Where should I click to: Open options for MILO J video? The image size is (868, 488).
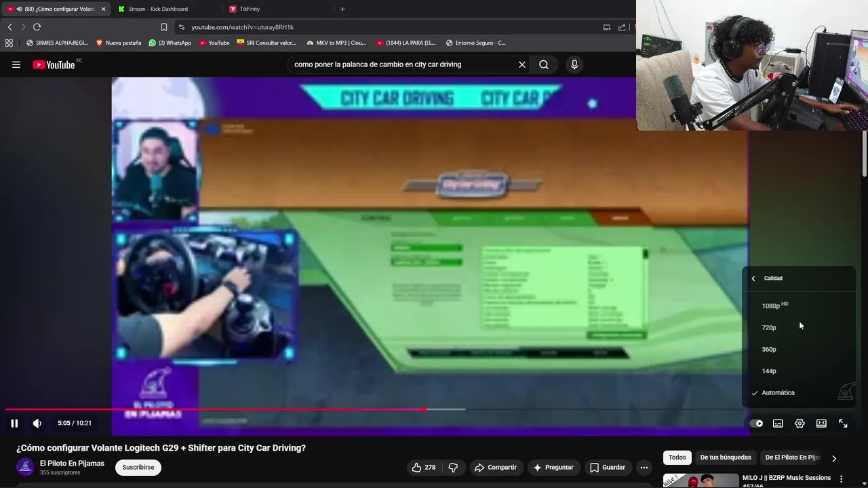842,479
